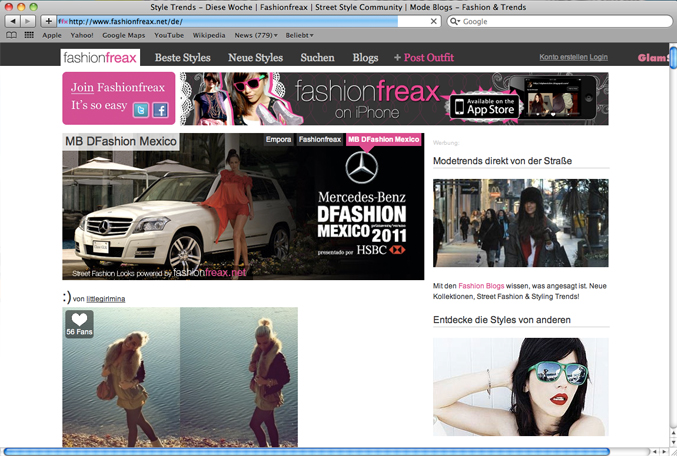Click the vertical scrollbar thumb

coord(674,57)
